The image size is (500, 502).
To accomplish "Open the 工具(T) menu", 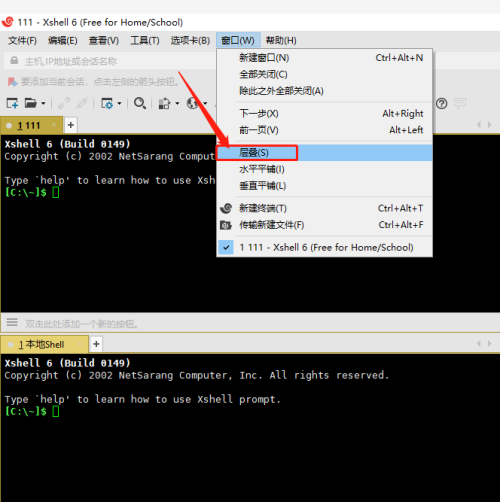I will click(x=145, y=41).
